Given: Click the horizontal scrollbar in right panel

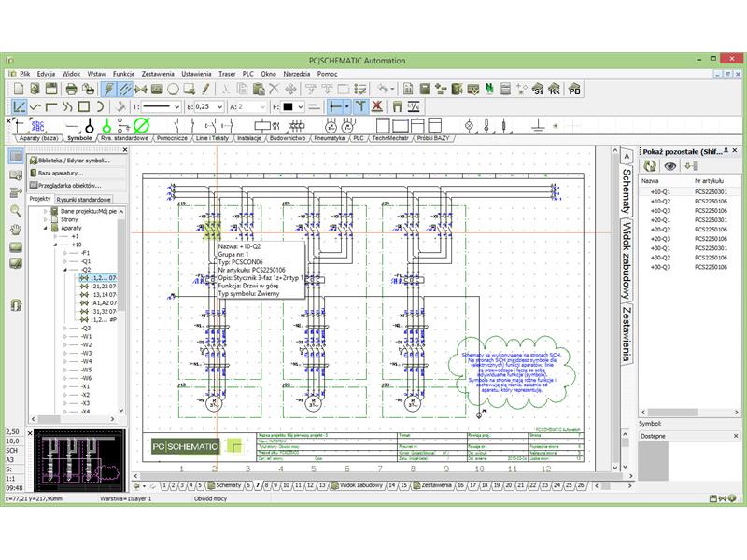Looking at the screenshot, I should 689,412.
